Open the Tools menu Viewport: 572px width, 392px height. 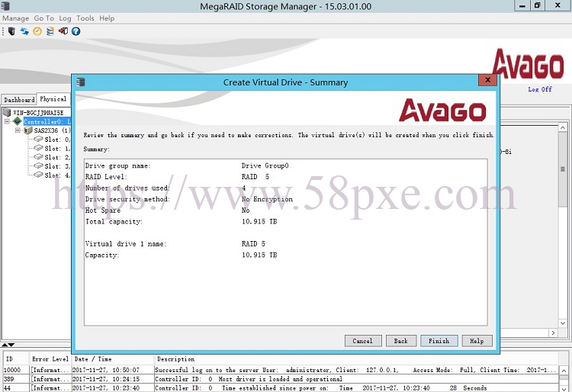tap(85, 18)
